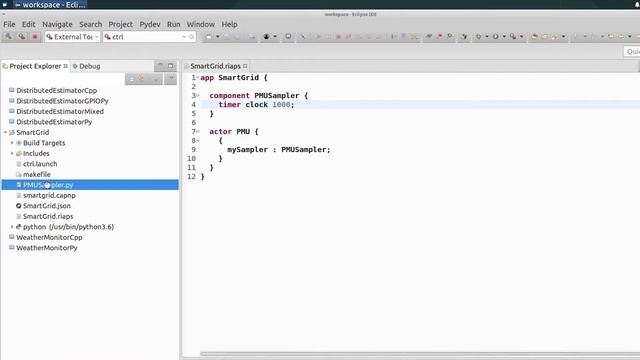Open the New wizard dropdown arrow
The width and height of the screenshot is (640, 360).
218,37
